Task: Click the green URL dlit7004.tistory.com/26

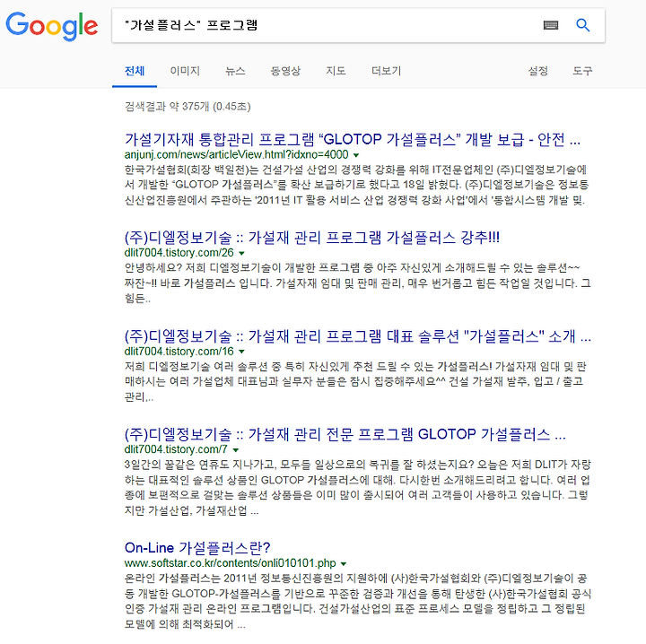Action: (x=179, y=253)
